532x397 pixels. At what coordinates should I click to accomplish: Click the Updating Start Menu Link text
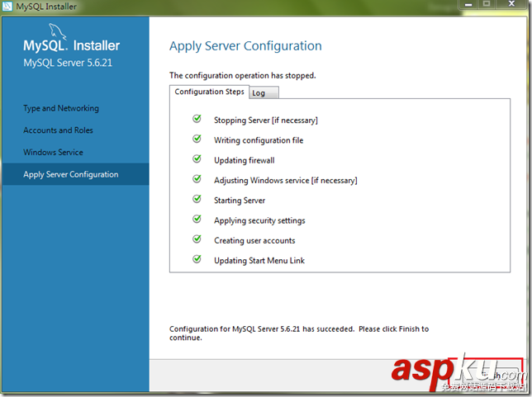[259, 260]
